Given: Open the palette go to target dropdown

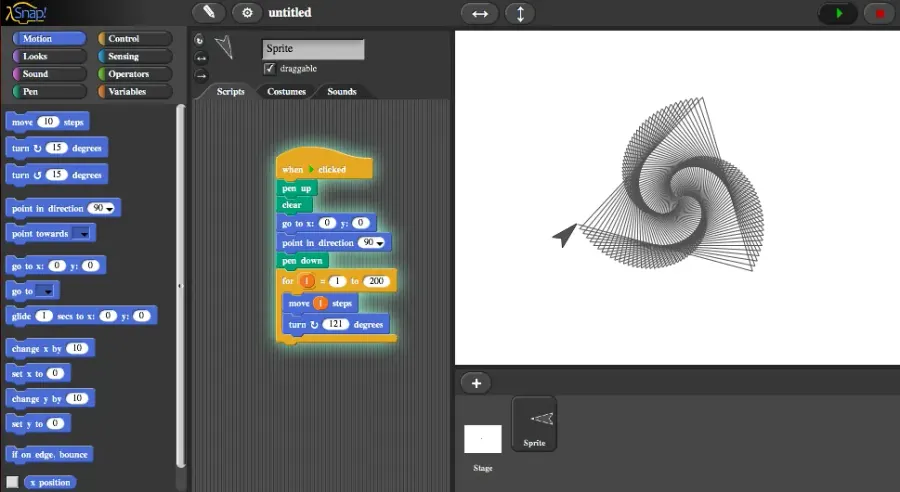Looking at the screenshot, I should click(x=48, y=292).
